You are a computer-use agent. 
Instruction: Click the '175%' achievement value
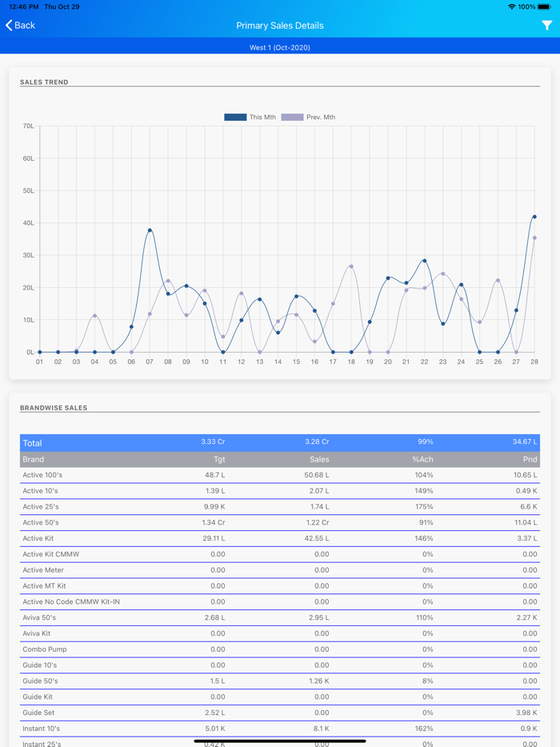(x=424, y=506)
